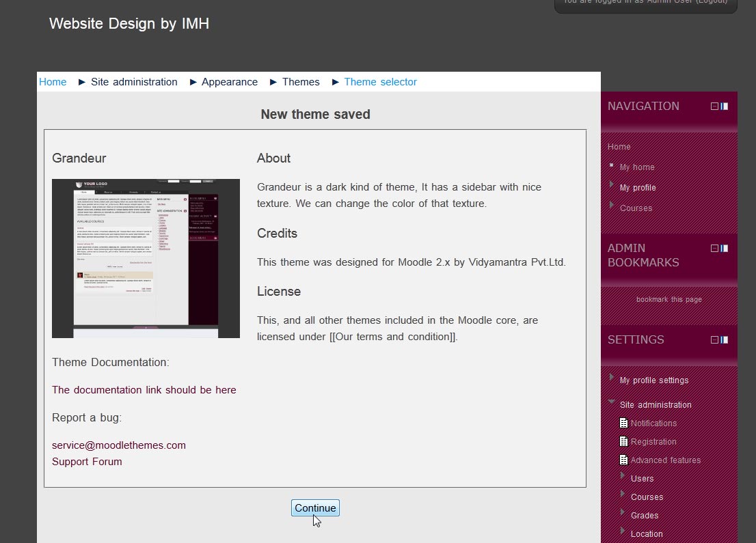Click the Registration page icon
Viewport: 756px width, 543px height.
click(623, 442)
